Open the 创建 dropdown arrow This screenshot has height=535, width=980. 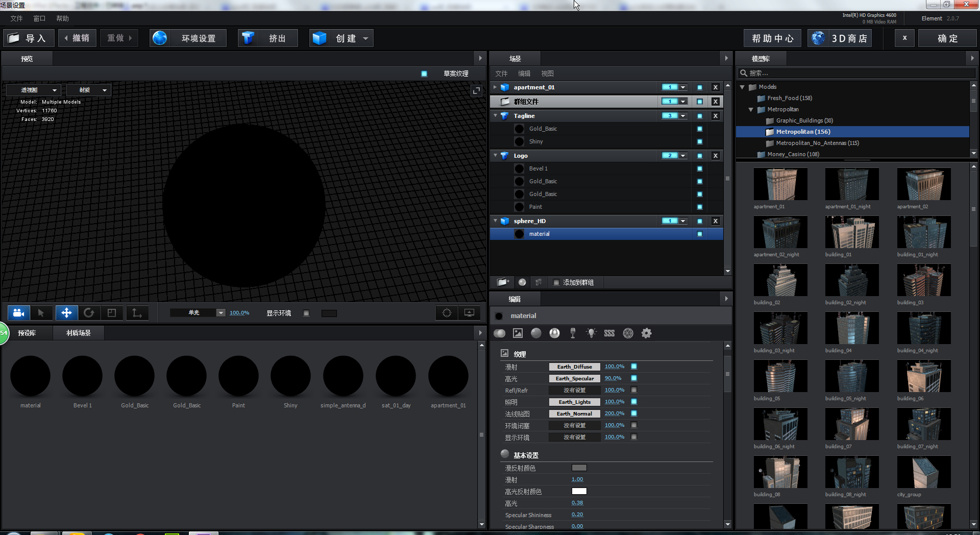coord(365,39)
